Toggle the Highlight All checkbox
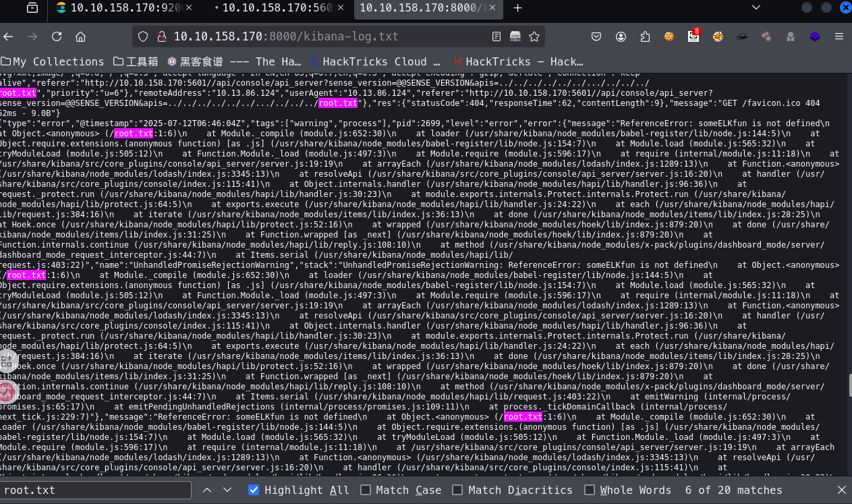This screenshot has width=852, height=504. click(254, 490)
